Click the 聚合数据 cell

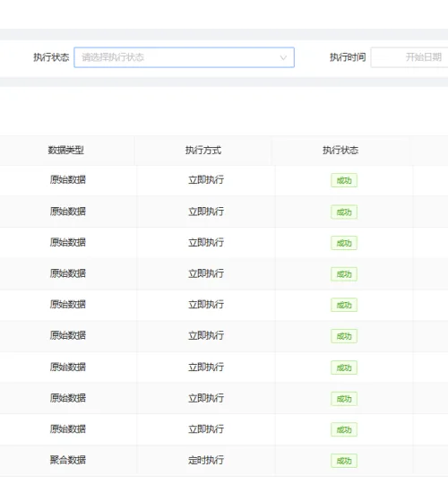68,460
